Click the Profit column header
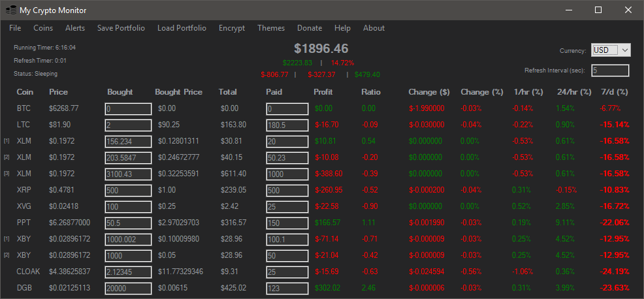This screenshot has width=644, height=299. point(323,92)
